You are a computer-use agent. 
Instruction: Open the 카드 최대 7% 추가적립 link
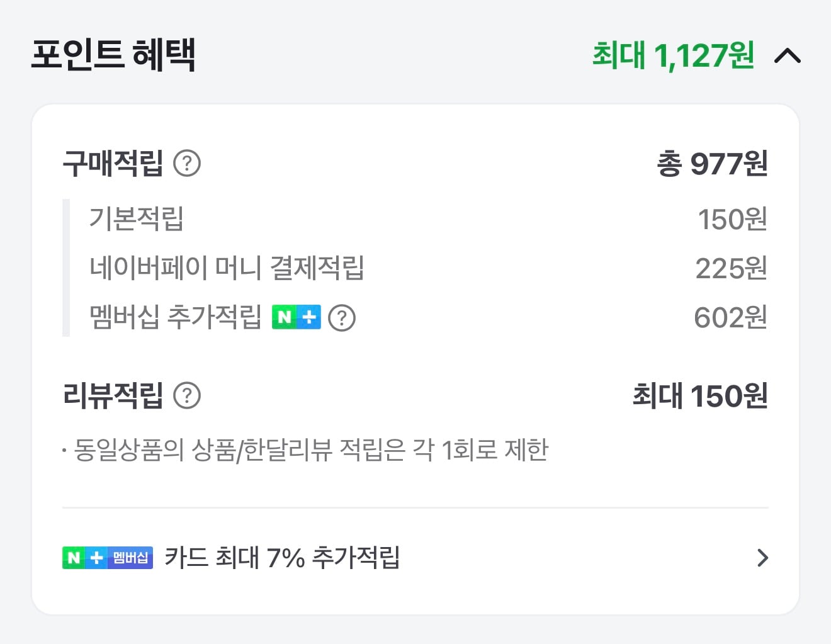[283, 557]
